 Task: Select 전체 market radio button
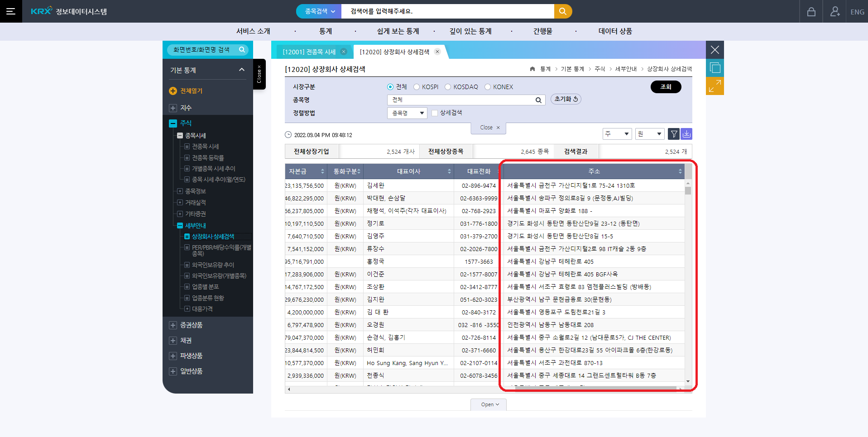tap(390, 87)
